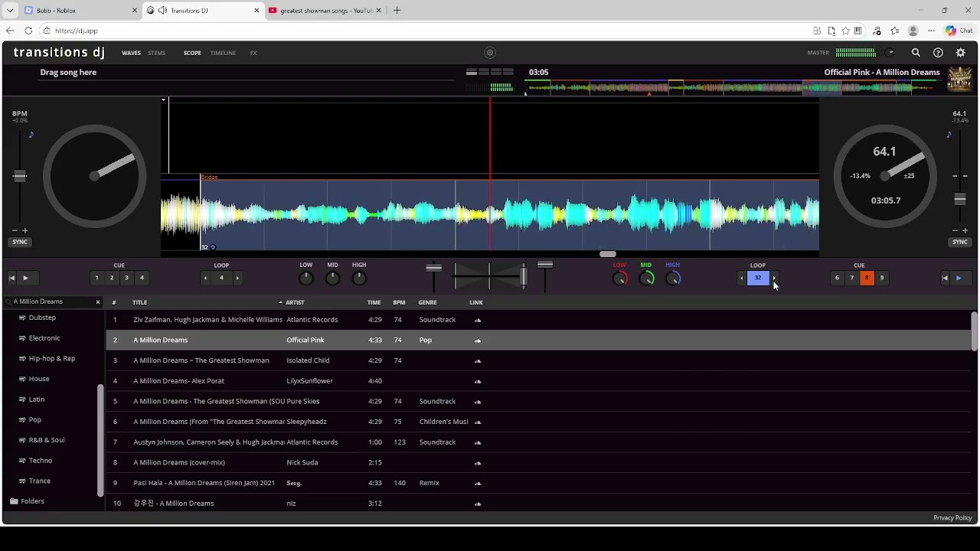Open the FX tab
This screenshot has width=980, height=551.
(253, 53)
